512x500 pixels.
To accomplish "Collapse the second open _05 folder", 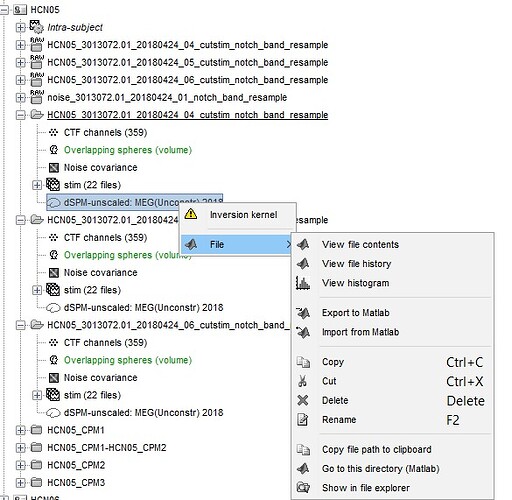I will 20,220.
